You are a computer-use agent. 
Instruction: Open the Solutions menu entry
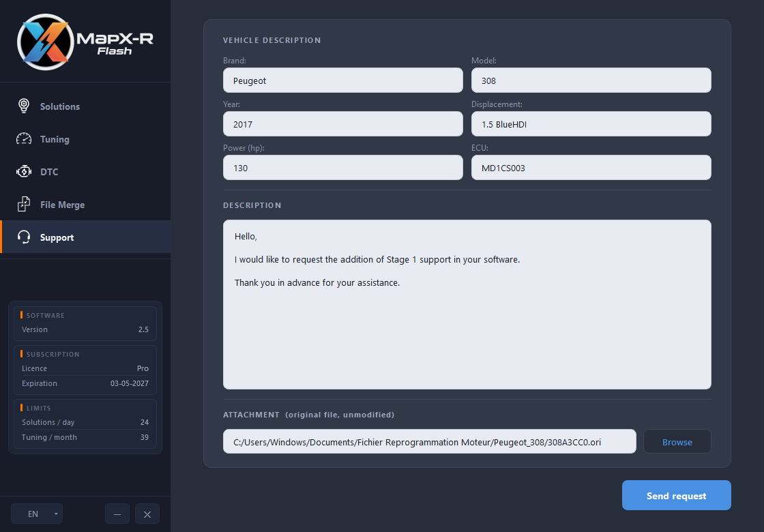(x=85, y=106)
